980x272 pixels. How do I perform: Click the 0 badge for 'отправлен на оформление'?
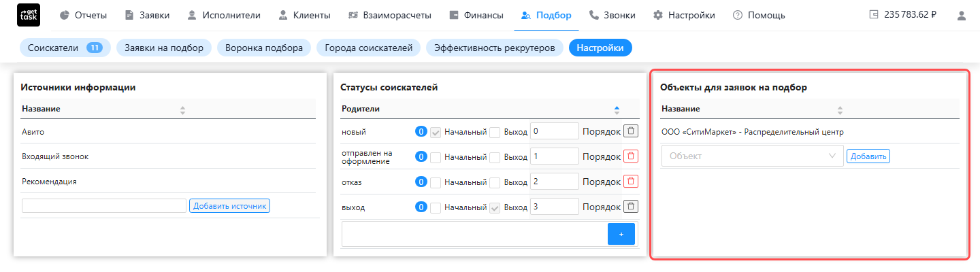(421, 156)
